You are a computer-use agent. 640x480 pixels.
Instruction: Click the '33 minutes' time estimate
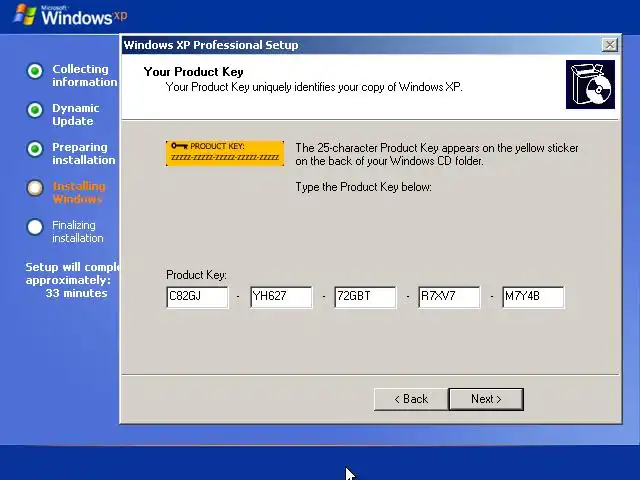pos(76,293)
